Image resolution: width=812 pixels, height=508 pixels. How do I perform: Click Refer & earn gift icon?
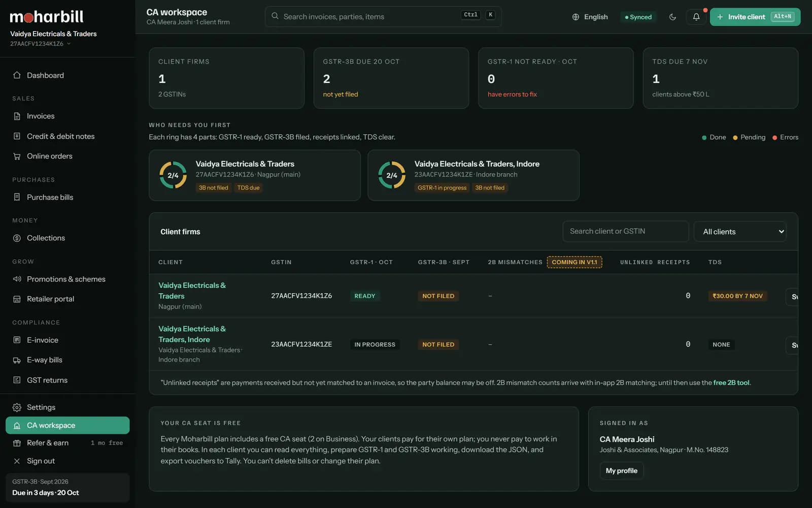pos(17,443)
